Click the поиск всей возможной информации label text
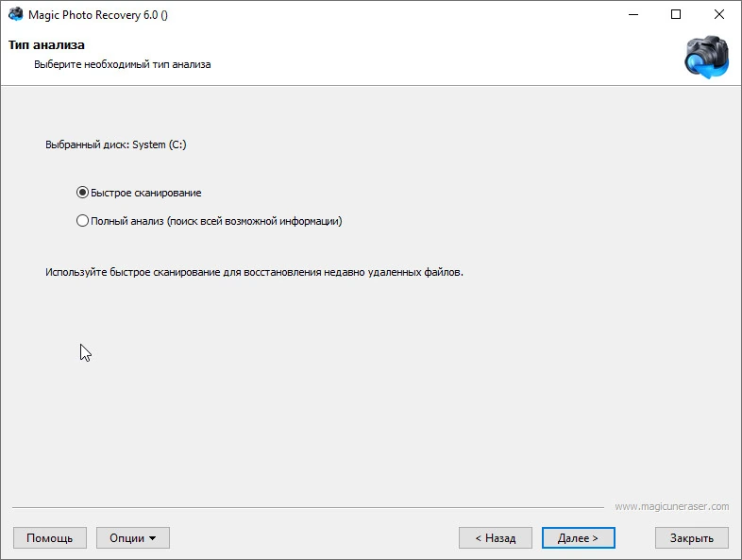 254,221
